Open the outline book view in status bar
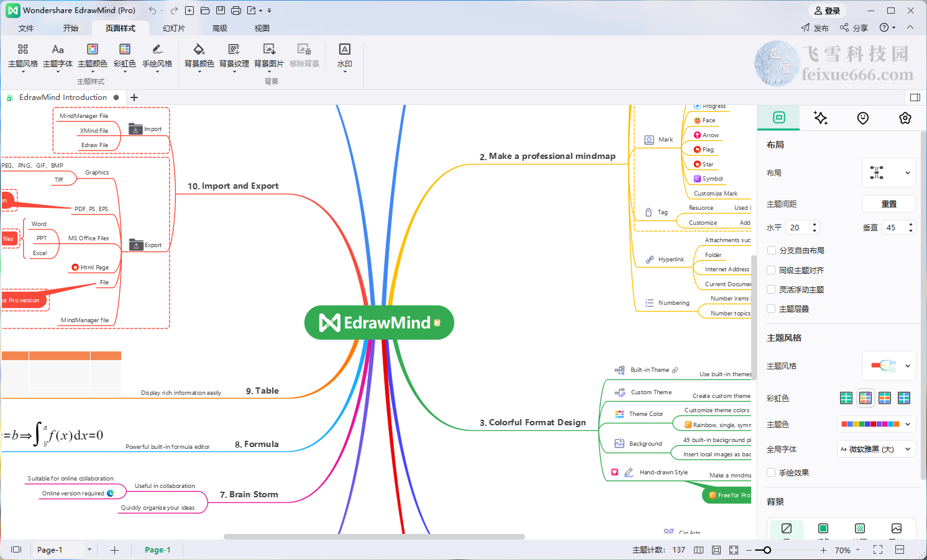The image size is (927, 560). 698,550
